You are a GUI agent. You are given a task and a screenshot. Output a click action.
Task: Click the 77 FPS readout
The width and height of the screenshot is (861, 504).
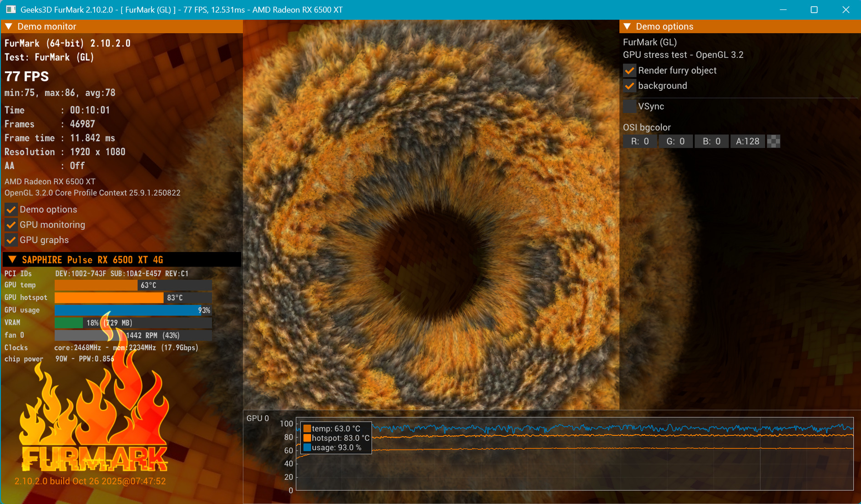point(26,76)
